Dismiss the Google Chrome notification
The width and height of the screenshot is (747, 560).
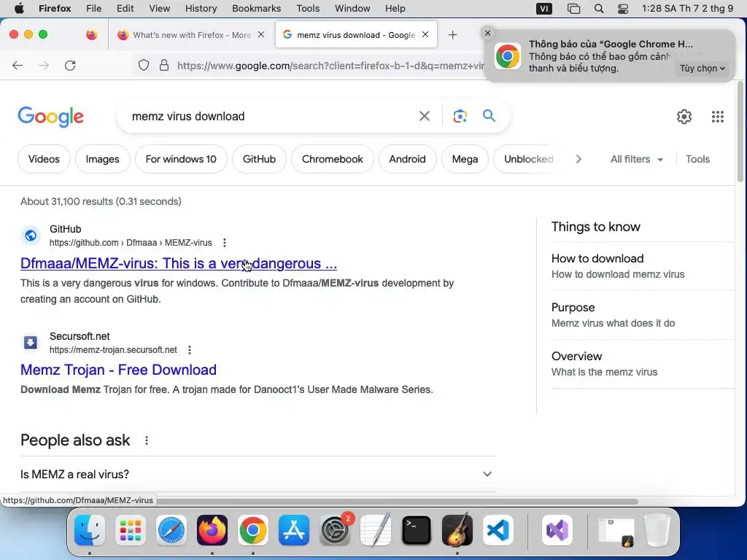[487, 34]
